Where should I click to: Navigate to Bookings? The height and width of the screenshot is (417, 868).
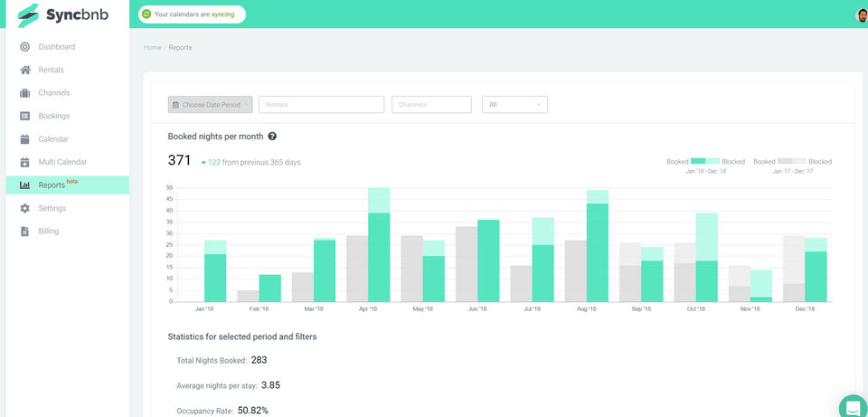68,117
